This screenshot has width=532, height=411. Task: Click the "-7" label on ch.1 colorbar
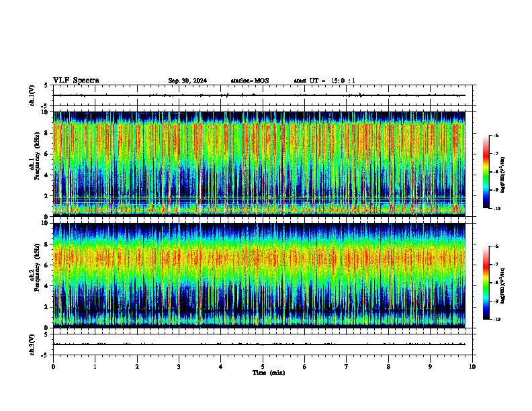pyautogui.click(x=496, y=154)
